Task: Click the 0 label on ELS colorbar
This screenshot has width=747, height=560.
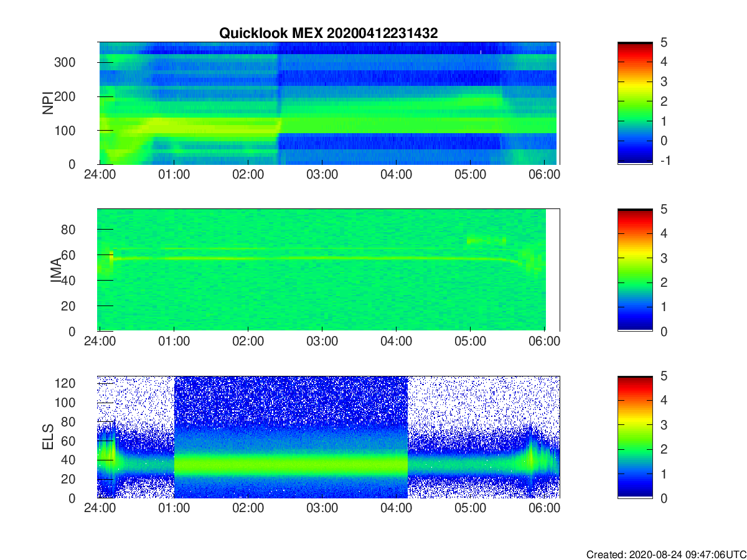Action: coord(664,498)
